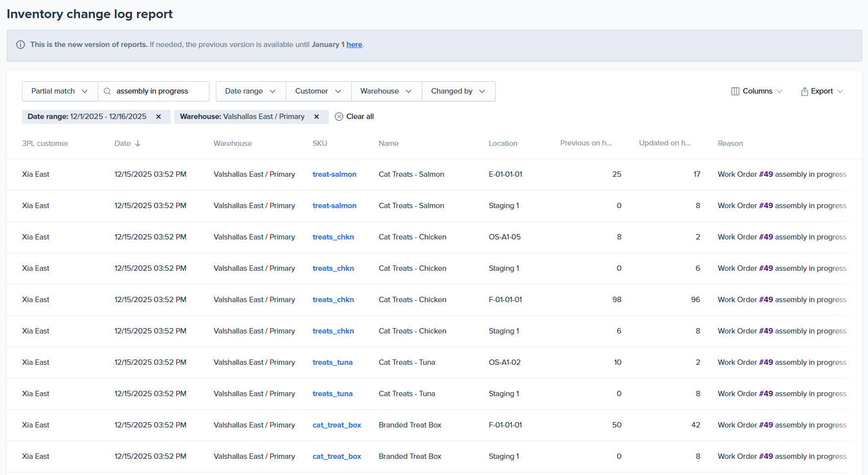The width and height of the screenshot is (868, 475).
Task: Open the cat_treat_box SKU link for F-01-01-01
Action: tap(337, 425)
